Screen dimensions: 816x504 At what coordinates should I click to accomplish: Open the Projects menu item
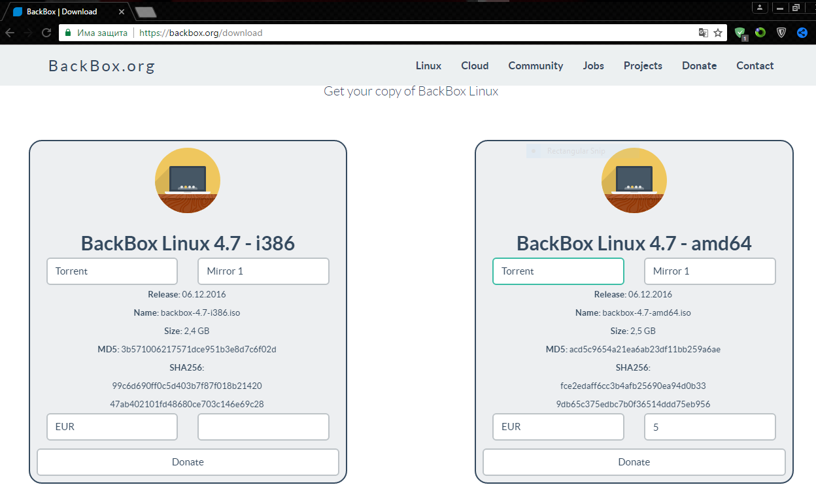tap(643, 65)
